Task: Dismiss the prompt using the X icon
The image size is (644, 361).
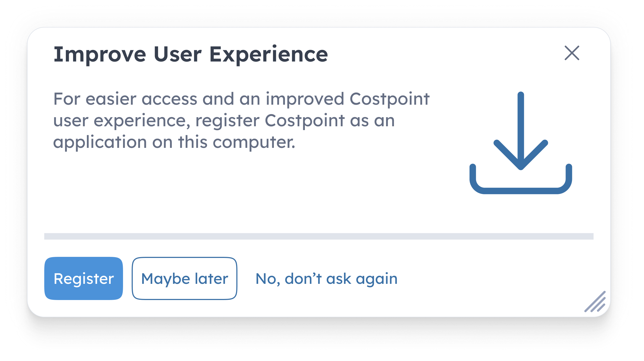Action: 572,53
